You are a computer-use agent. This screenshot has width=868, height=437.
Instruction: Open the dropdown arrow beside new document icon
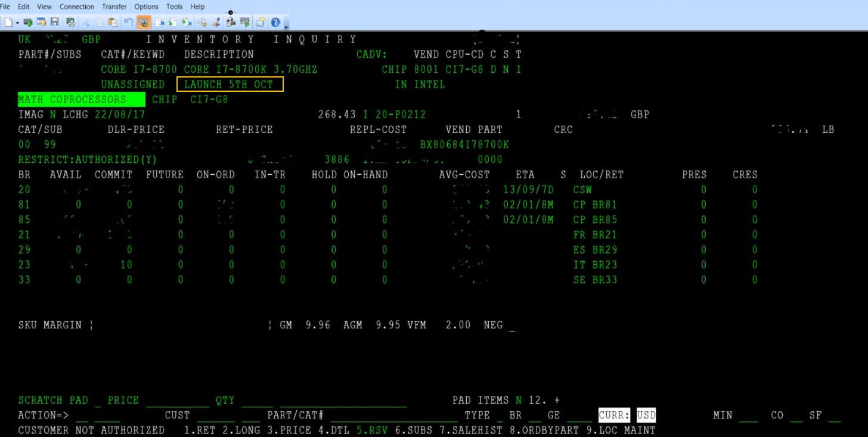(x=17, y=23)
